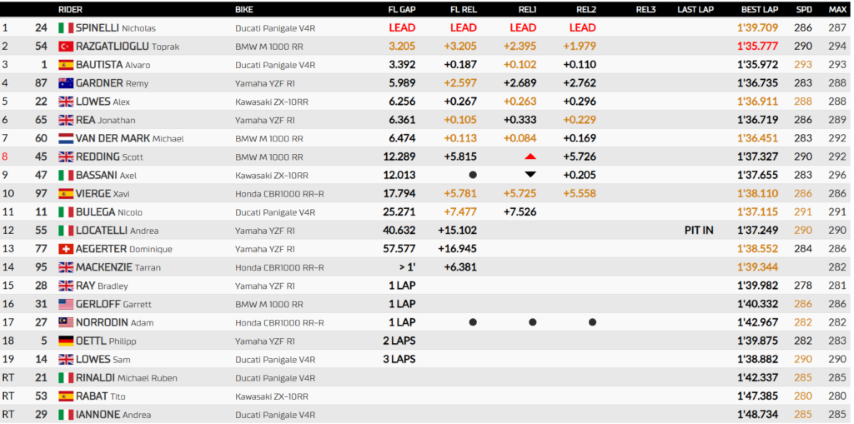Click the Swiss flag next to AEGERTER
The image size is (854, 424).
66,249
